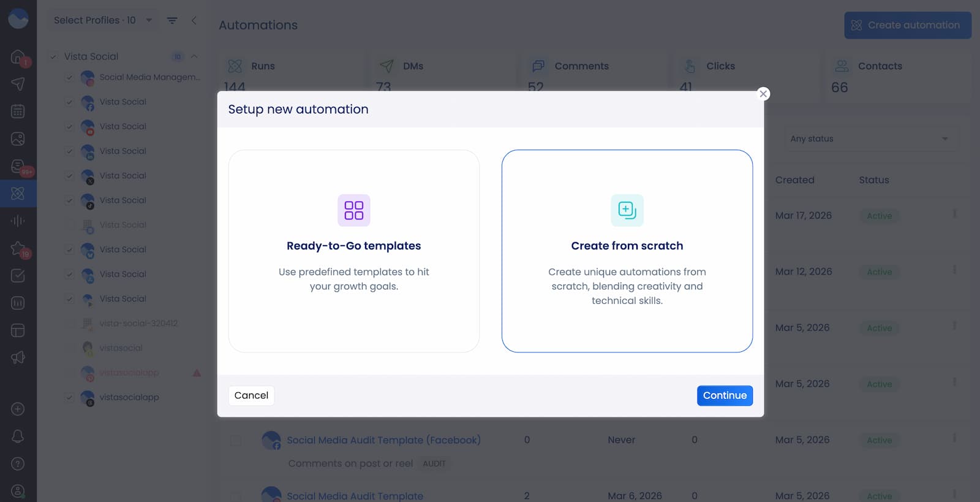This screenshot has height=502, width=980.
Task: Click the Runs stat card icon
Action: pos(235,66)
